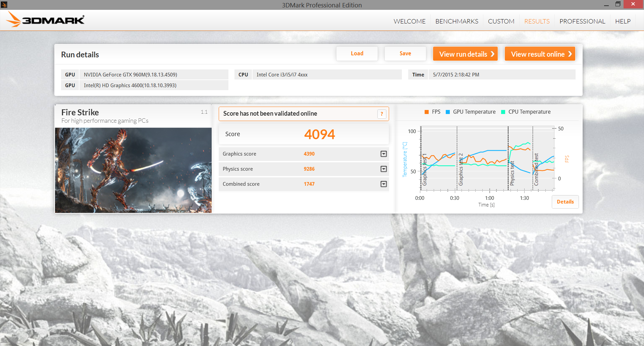The height and width of the screenshot is (346, 644).
Task: Click the overall score 4094
Action: [x=319, y=134]
